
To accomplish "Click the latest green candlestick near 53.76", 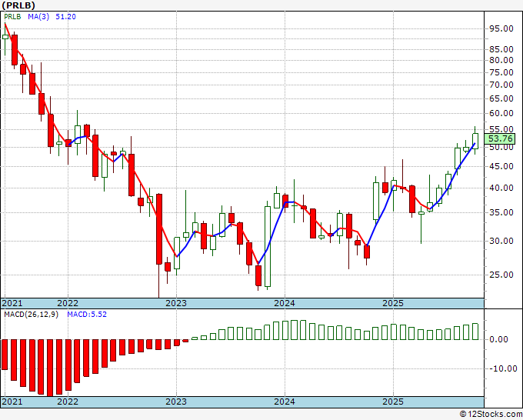I will tap(475, 141).
